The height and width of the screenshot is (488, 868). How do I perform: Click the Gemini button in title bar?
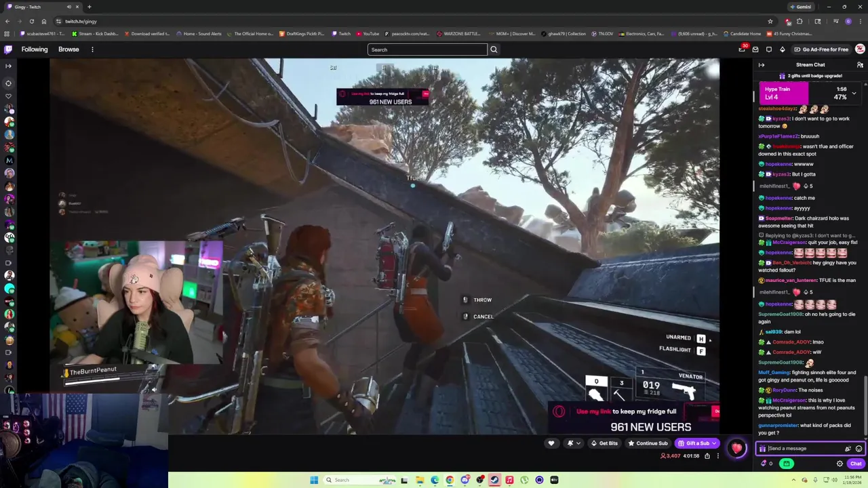801,7
